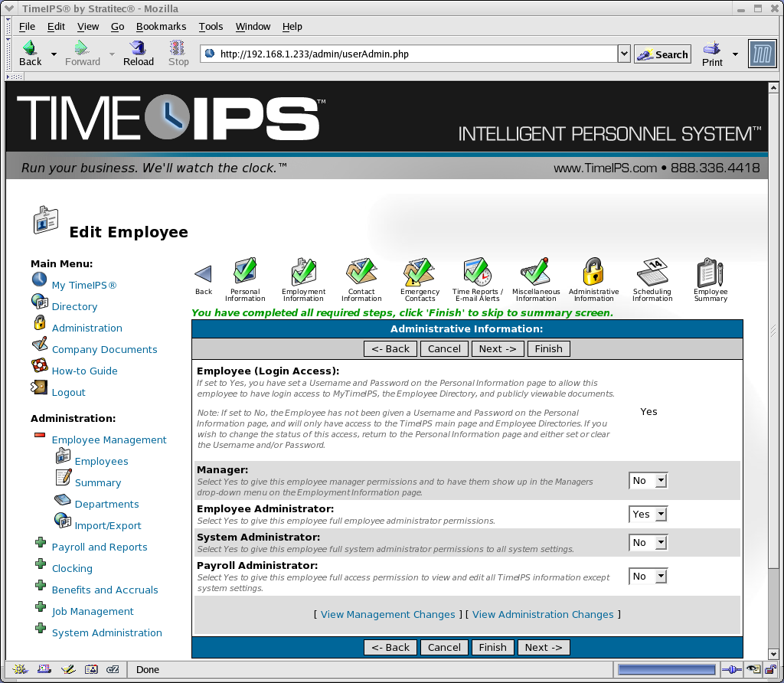Click the security lock icon in status bar
The height and width of the screenshot is (683, 784).
(x=770, y=669)
